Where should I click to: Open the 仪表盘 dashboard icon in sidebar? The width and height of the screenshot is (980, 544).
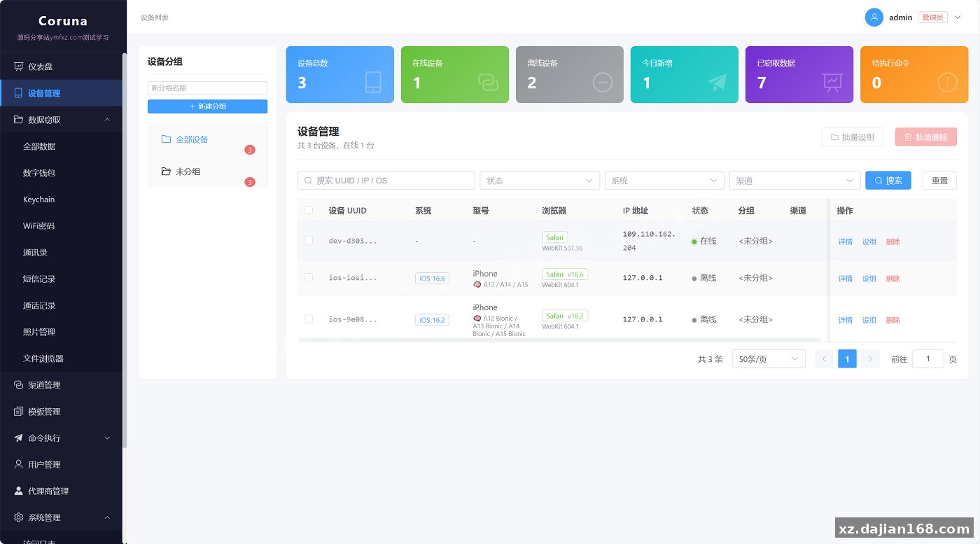[18, 67]
